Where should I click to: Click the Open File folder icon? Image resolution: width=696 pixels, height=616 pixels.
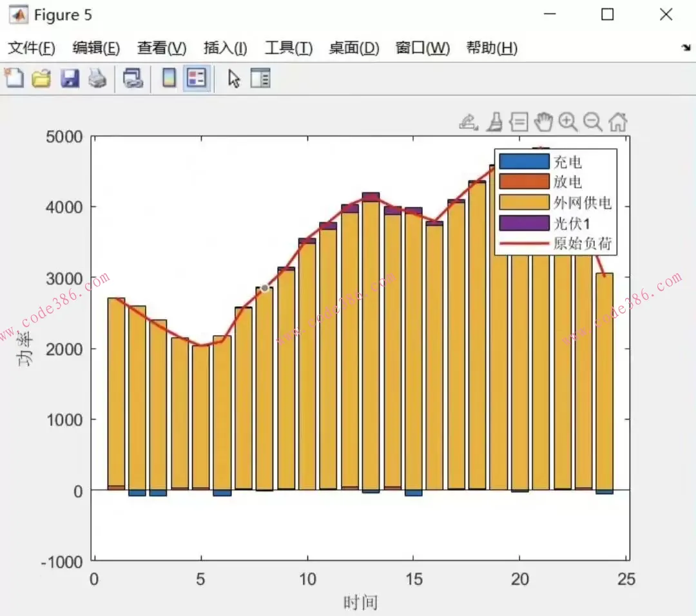click(x=41, y=79)
